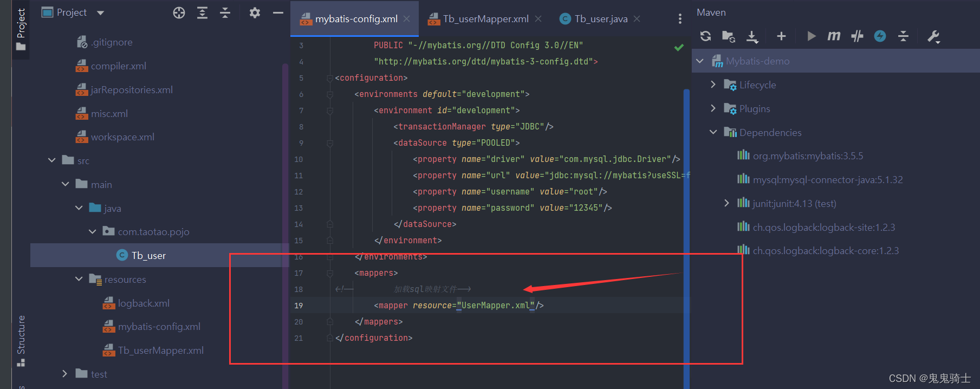Expand the Maven Plugins node
The image size is (980, 389).
tap(713, 108)
